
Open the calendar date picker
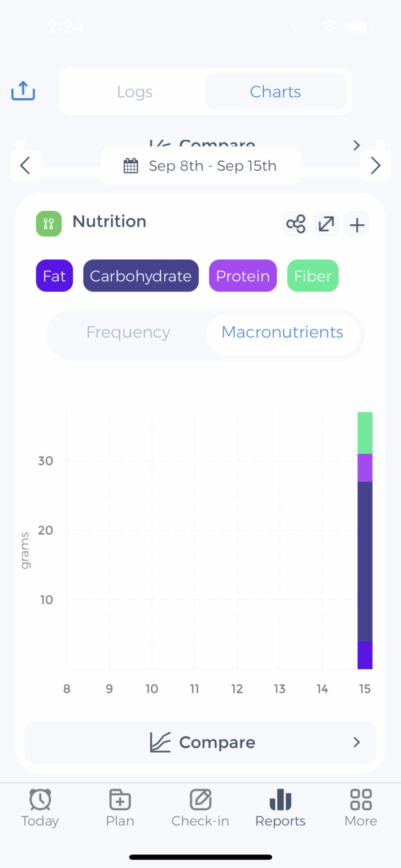pos(200,165)
